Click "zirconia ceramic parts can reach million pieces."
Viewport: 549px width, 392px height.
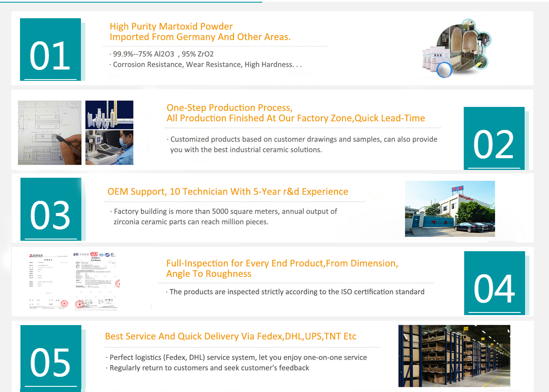click(x=191, y=222)
